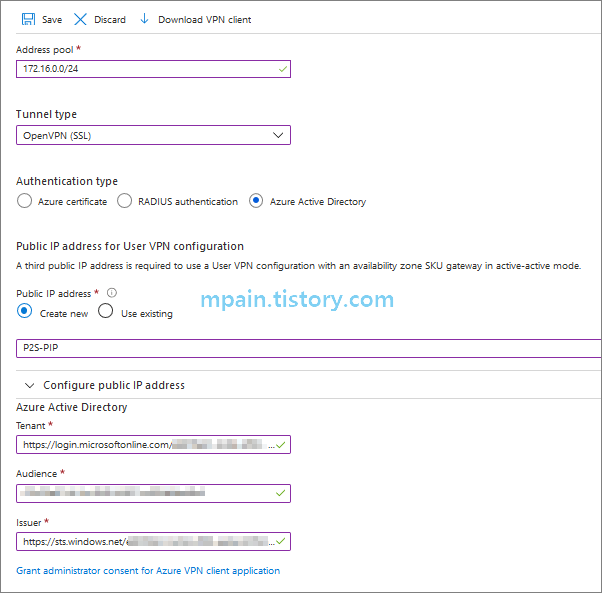Open the Tunnel type dropdown
Screen dimensions: 602x593
[153, 135]
